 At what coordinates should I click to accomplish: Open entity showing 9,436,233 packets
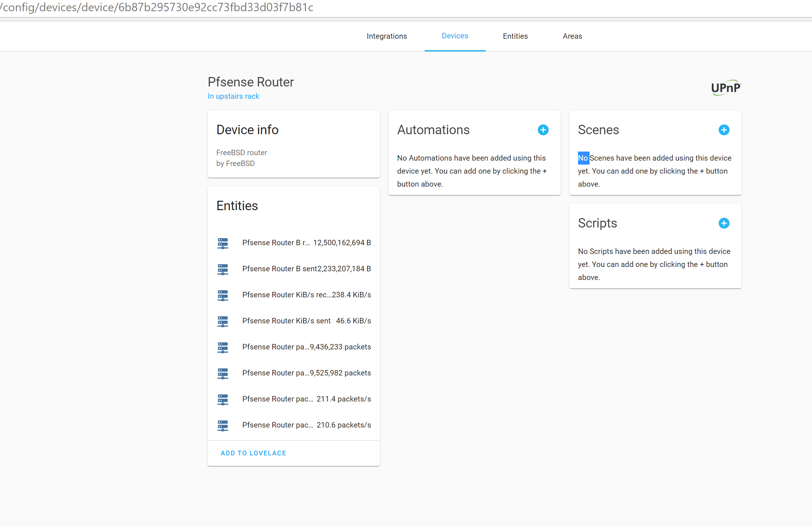[x=294, y=347]
